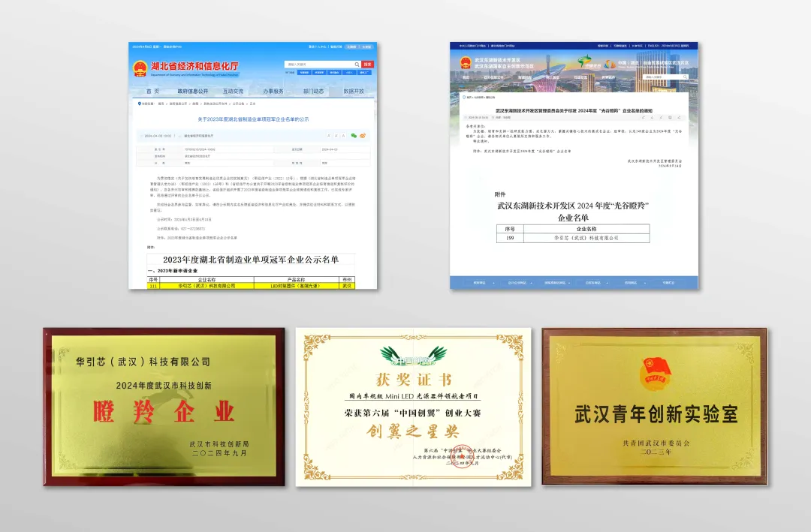Screen dimensions: 811x532
Task: Click the highlighted cell LED封装器件（高端光源）
Action: tap(295, 286)
